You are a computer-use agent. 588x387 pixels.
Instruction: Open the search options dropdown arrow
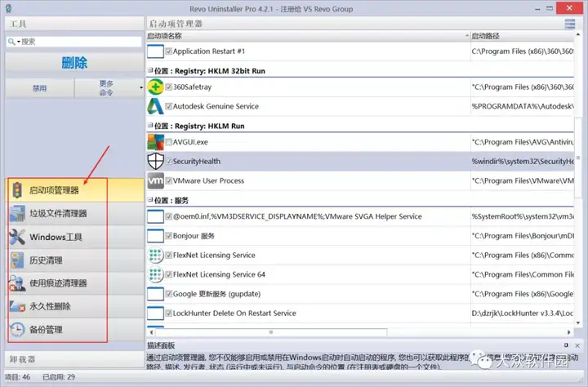tap(19, 42)
